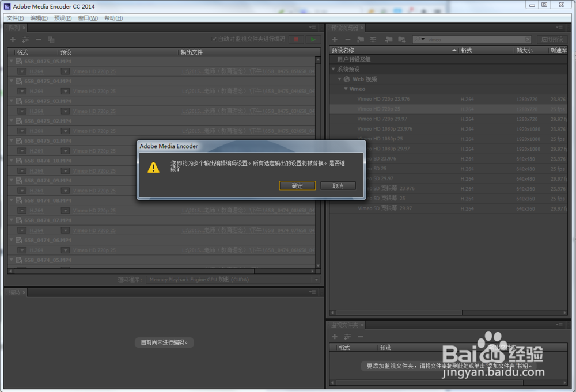Open the queue panel flyout menu icon

(x=312, y=28)
